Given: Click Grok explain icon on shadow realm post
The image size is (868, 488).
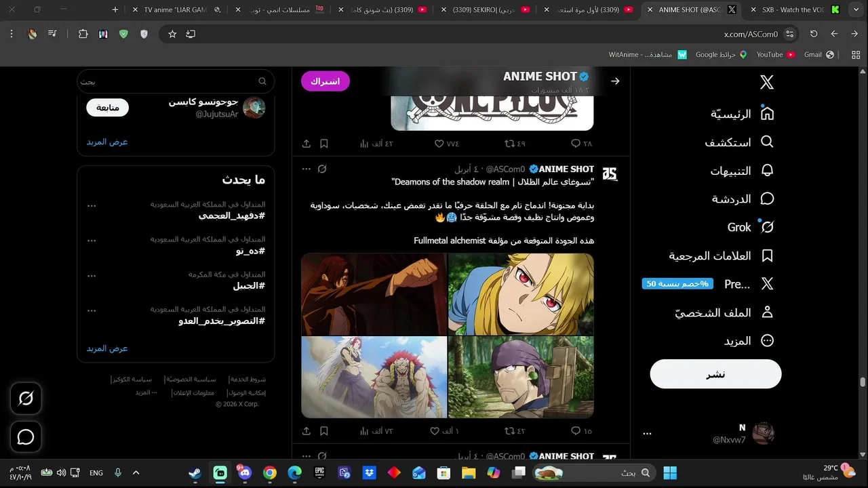Looking at the screenshot, I should (x=323, y=169).
